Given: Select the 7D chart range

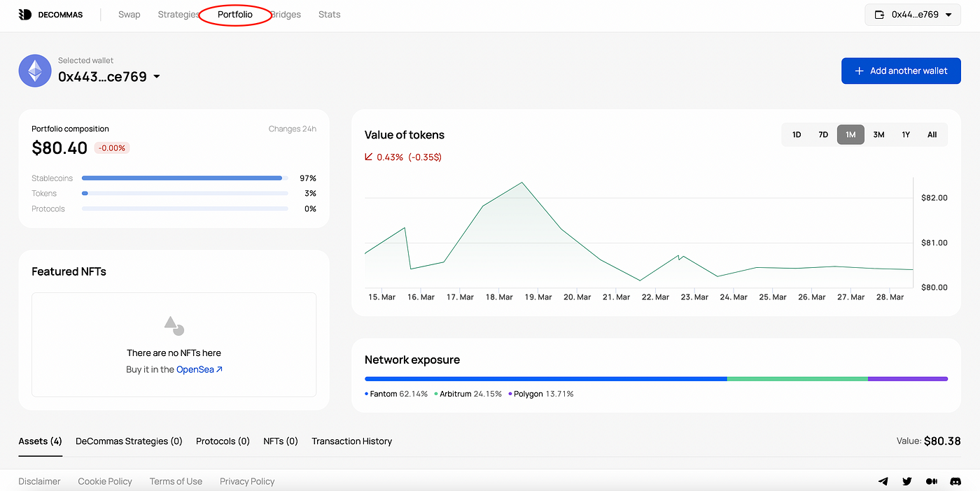Looking at the screenshot, I should [x=823, y=135].
